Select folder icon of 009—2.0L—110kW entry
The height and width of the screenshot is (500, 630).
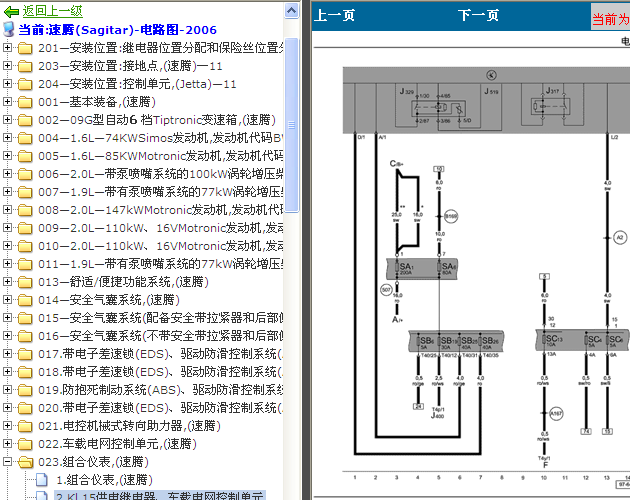25,228
